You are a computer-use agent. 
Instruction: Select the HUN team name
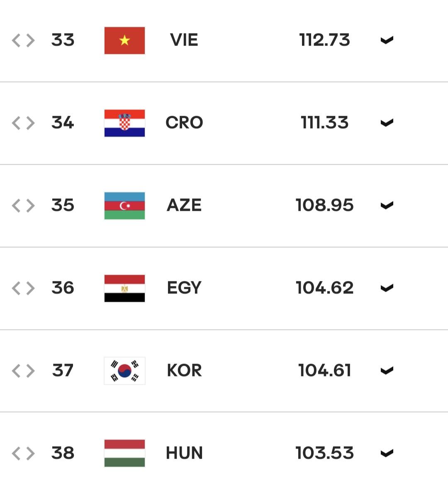[x=184, y=453]
